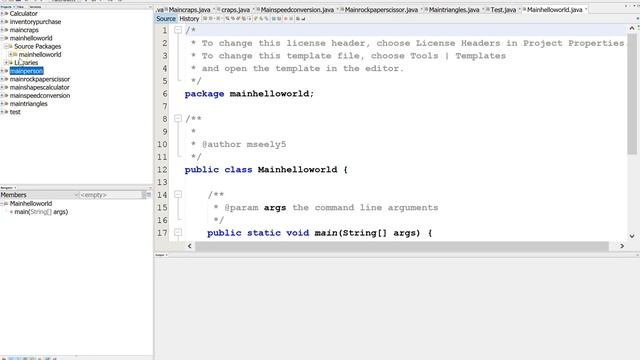The image size is (640, 360).
Task: Collapse the mainhelloworld project node
Action: (x=2, y=38)
